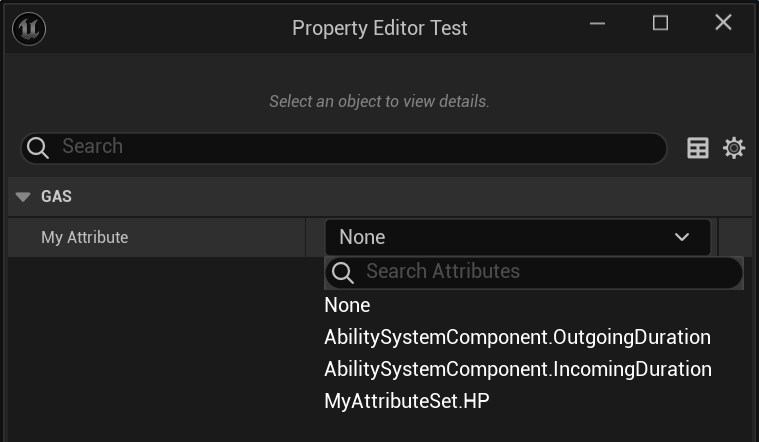Close the Property Editor Test window

tap(723, 23)
